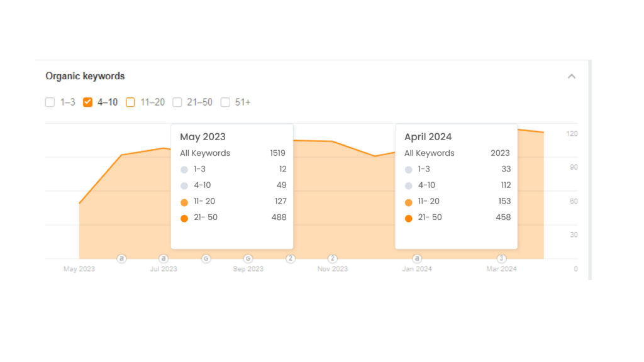Click the 21-50 value 458 in April 2024
Screen dimensions: 644x362
503,217
